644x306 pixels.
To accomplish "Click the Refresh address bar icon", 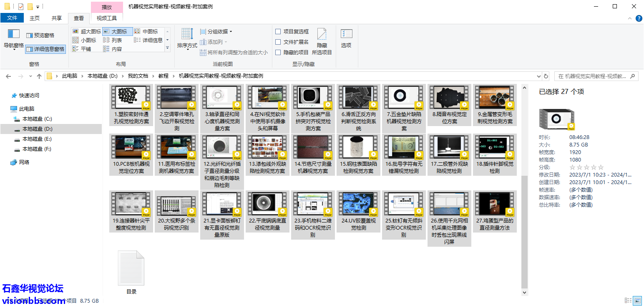I will click(546, 76).
